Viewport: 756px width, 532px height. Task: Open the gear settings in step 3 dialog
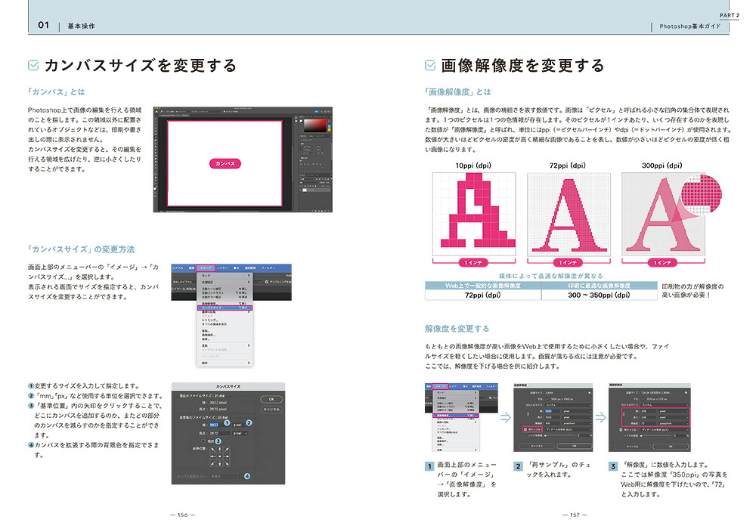coord(686,393)
